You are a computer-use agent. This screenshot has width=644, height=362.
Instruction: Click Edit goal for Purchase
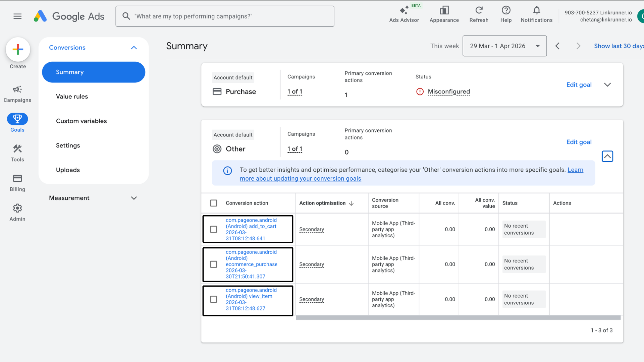click(x=579, y=85)
